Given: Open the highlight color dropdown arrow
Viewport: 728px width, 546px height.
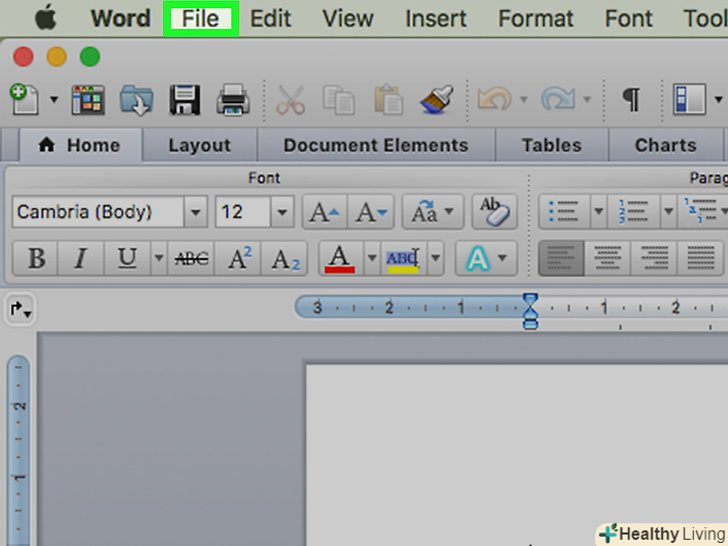Looking at the screenshot, I should pos(436,258).
